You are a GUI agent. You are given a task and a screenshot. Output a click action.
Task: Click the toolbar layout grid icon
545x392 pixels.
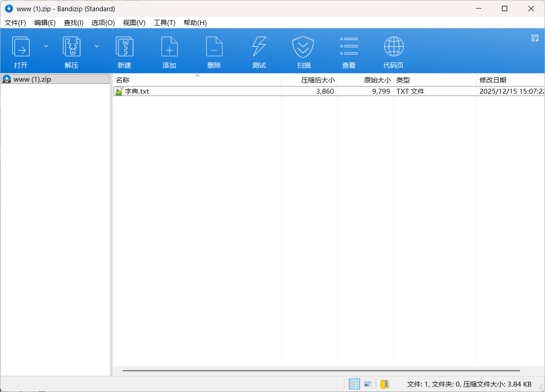[535, 38]
